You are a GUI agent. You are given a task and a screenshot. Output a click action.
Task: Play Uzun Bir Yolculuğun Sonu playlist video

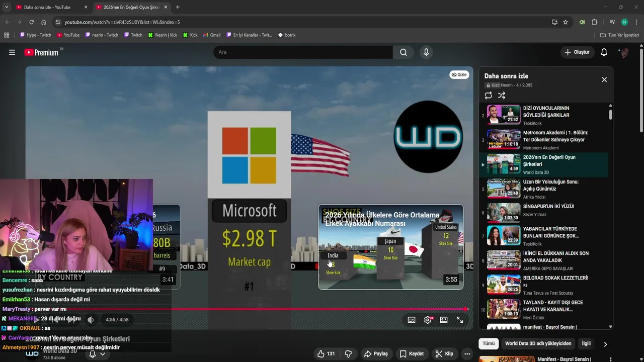point(543,189)
